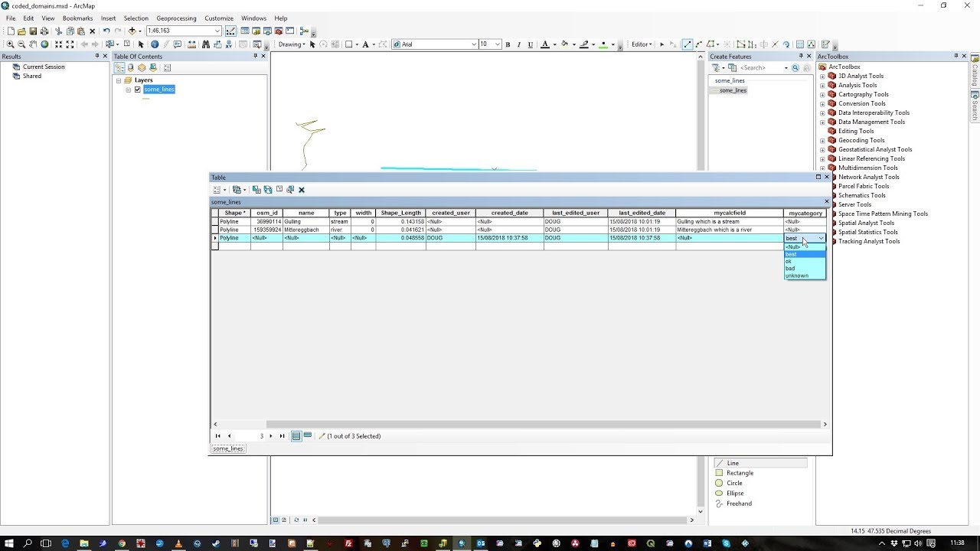Viewport: 980px width, 551px height.
Task: Expand the 3D Analyst Tools toolbox
Action: tap(822, 76)
